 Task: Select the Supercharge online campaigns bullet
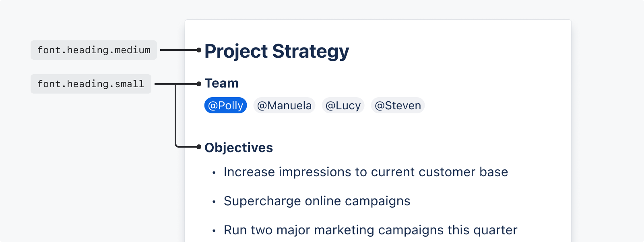(x=317, y=201)
